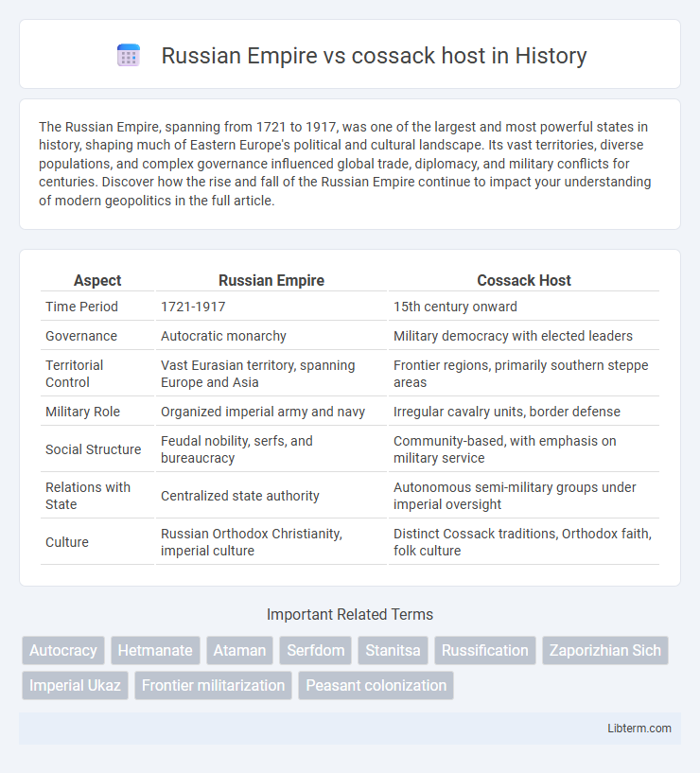Select the Serfdom tag
This screenshot has width=700, height=773.
[x=316, y=650]
